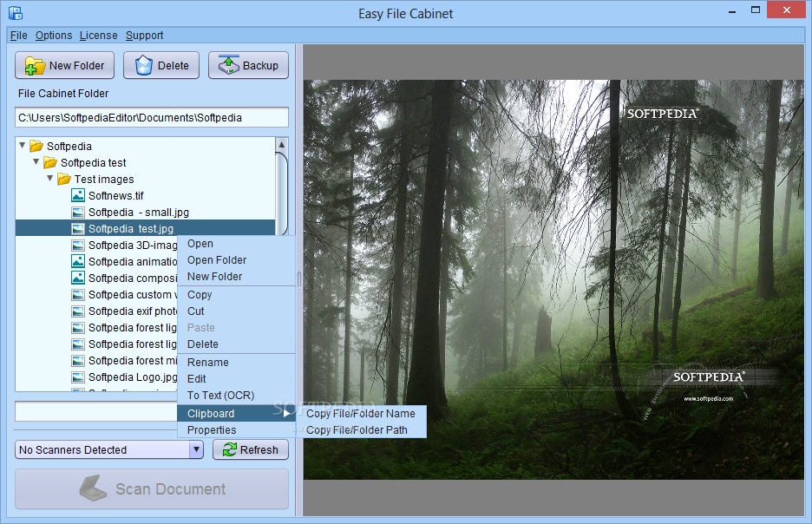The height and width of the screenshot is (524, 812).
Task: Click the File Cabinet Folder path field
Action: coord(152,117)
